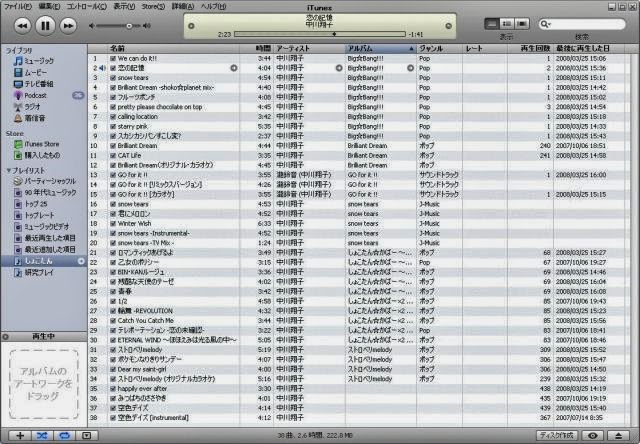Sort by 再生回数 column header
The height and width of the screenshot is (444, 640).
530,49
